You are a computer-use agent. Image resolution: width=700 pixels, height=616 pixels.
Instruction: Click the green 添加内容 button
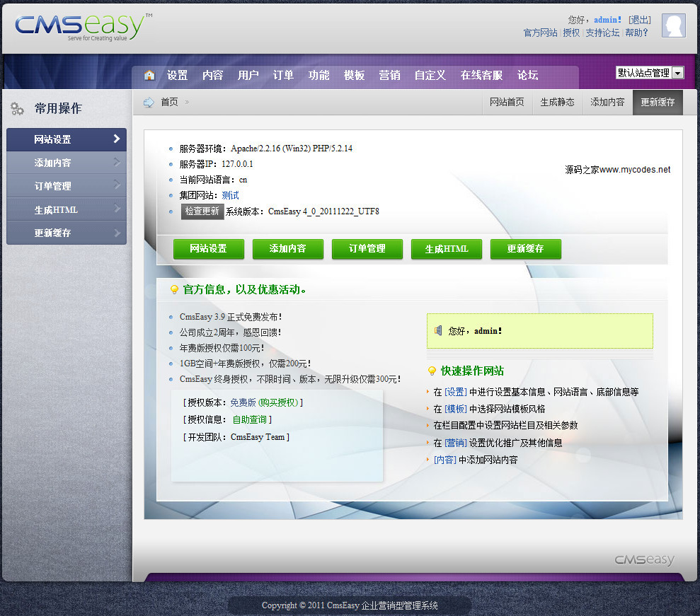point(288,249)
